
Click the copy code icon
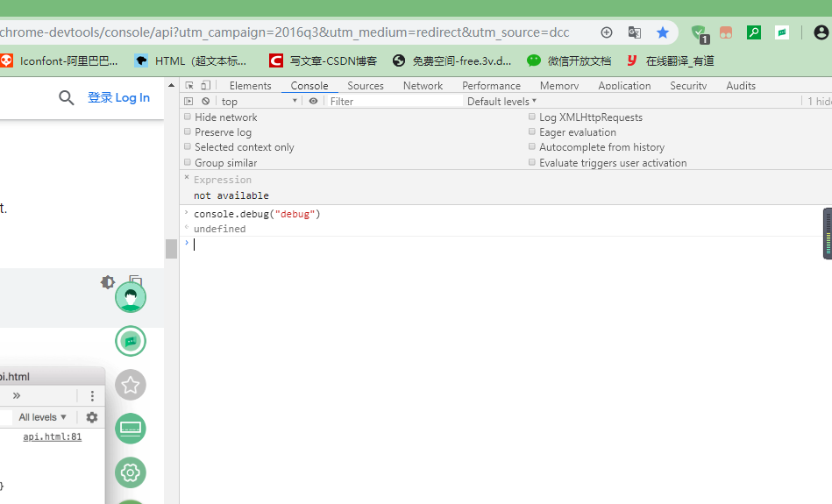136,280
